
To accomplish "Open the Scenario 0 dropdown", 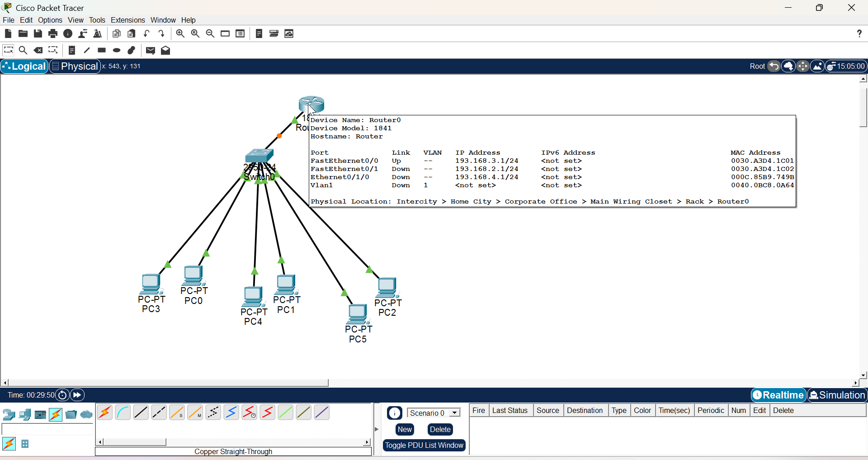I will pos(434,413).
